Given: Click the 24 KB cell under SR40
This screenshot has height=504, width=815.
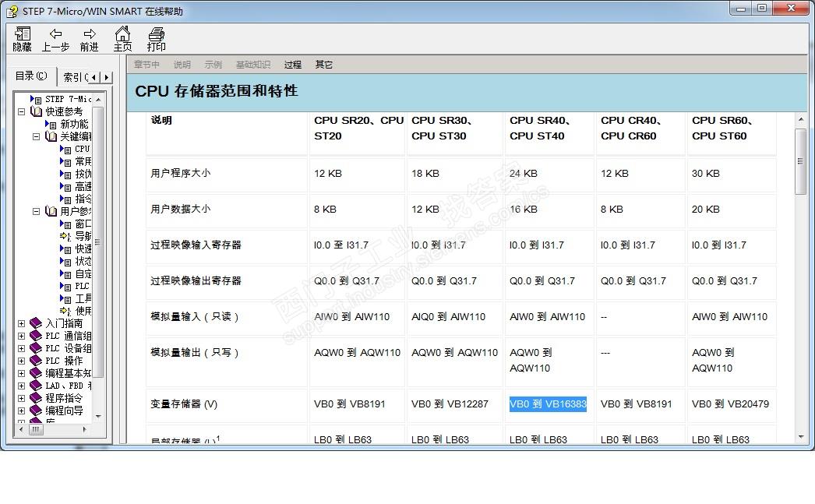Looking at the screenshot, I should [x=524, y=174].
